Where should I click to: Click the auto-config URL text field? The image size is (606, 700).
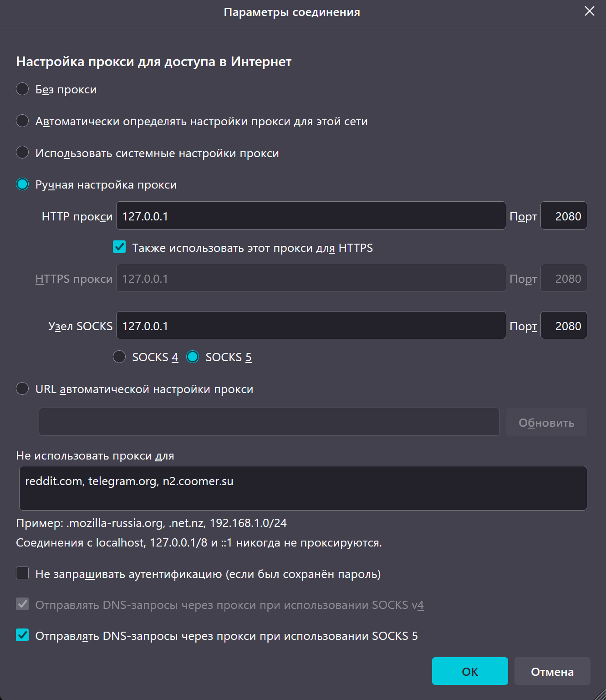269,422
